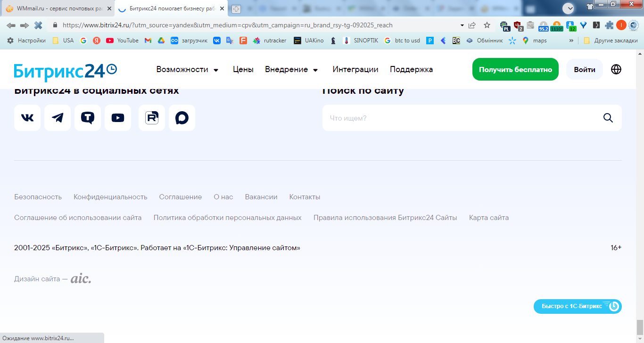Image resolution: width=644 pixels, height=343 pixels.
Task: Open the Litecoin 95.2 extension icon
Action: point(543,25)
